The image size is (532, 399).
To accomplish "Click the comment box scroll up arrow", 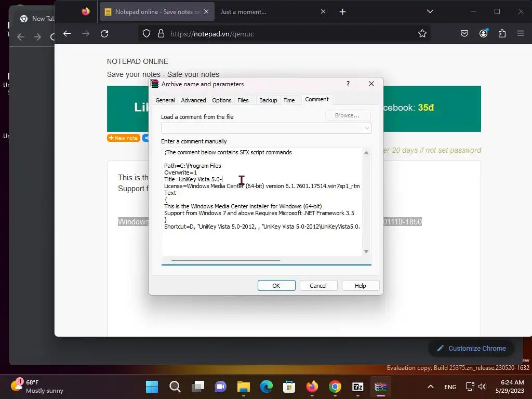I will click(366, 153).
